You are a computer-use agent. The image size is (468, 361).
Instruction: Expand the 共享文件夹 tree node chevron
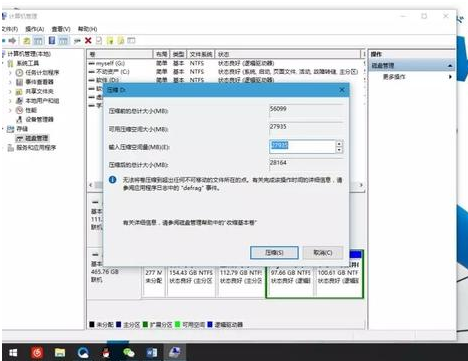click(10, 91)
